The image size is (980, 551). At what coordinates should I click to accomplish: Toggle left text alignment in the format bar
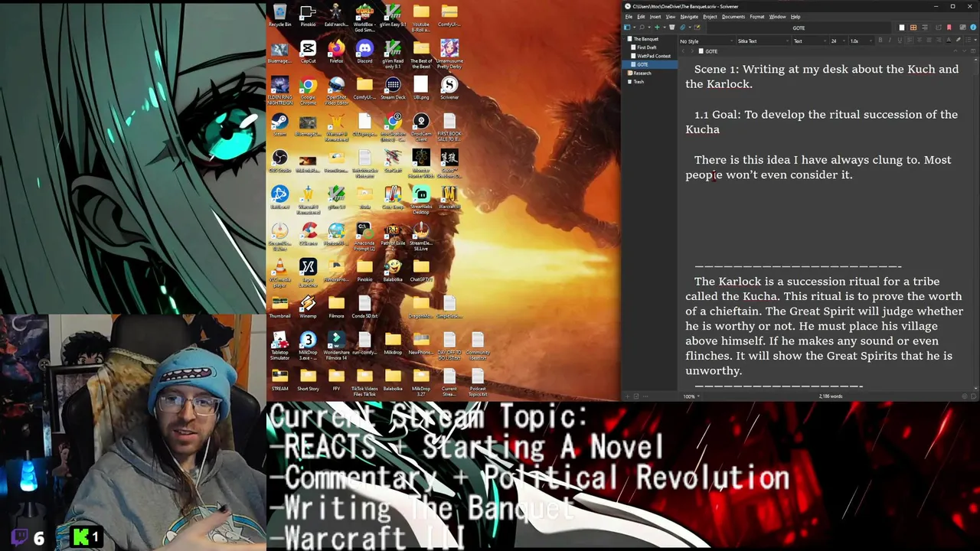910,41
